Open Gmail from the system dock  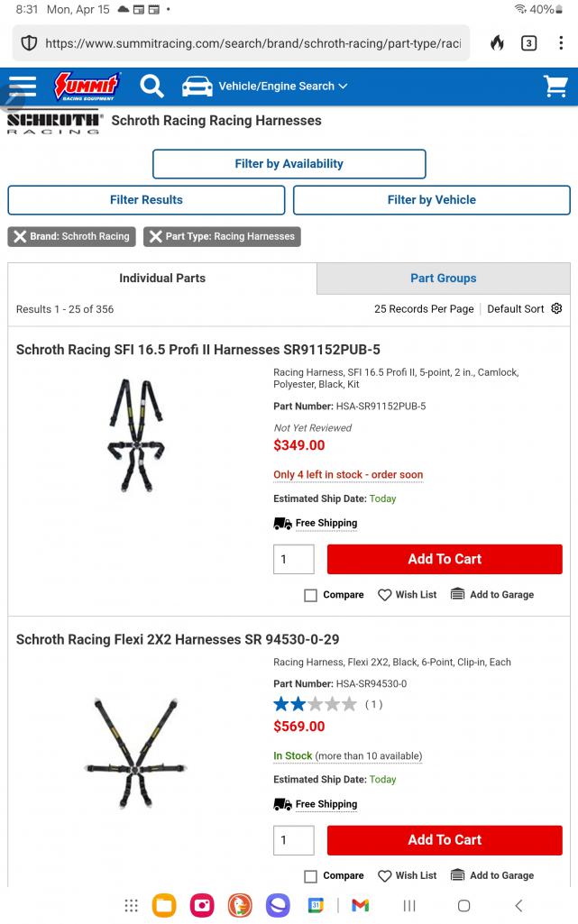(360, 905)
